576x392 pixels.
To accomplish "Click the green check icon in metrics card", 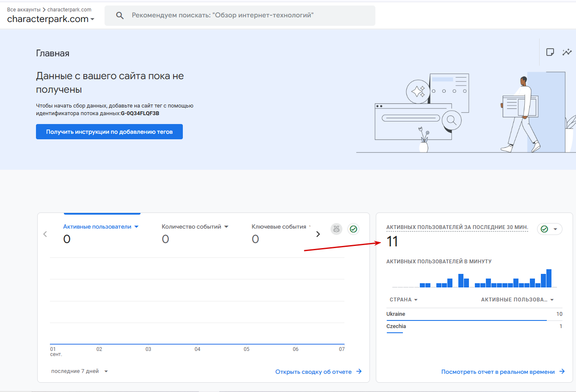I will pyautogui.click(x=353, y=229).
